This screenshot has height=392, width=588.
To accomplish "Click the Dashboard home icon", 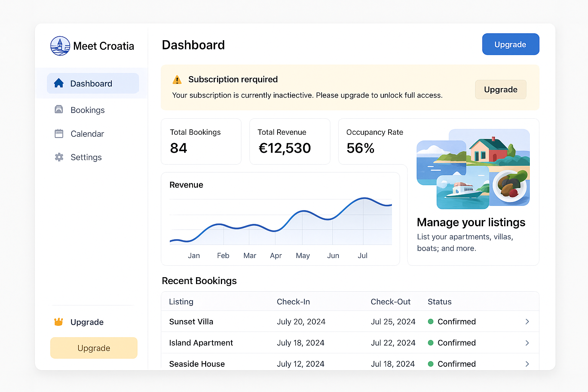I will coord(59,83).
